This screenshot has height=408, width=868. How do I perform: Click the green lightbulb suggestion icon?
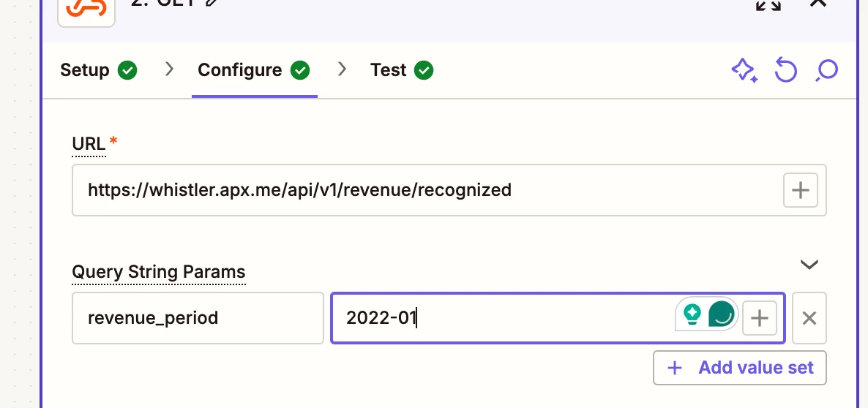coord(692,314)
